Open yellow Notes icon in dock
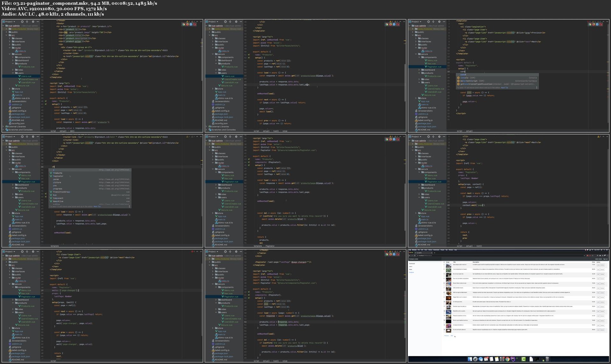Viewport: 611px width, 364px height. click(x=497, y=359)
